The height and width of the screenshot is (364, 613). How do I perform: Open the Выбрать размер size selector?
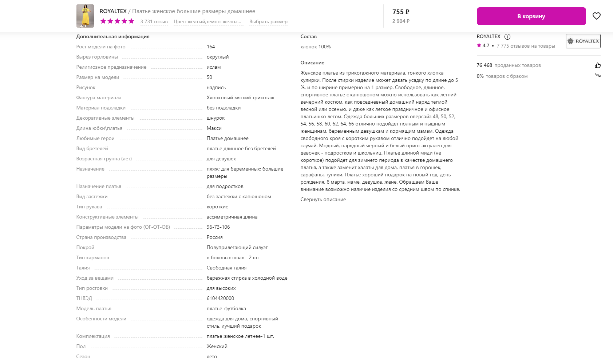pyautogui.click(x=268, y=21)
